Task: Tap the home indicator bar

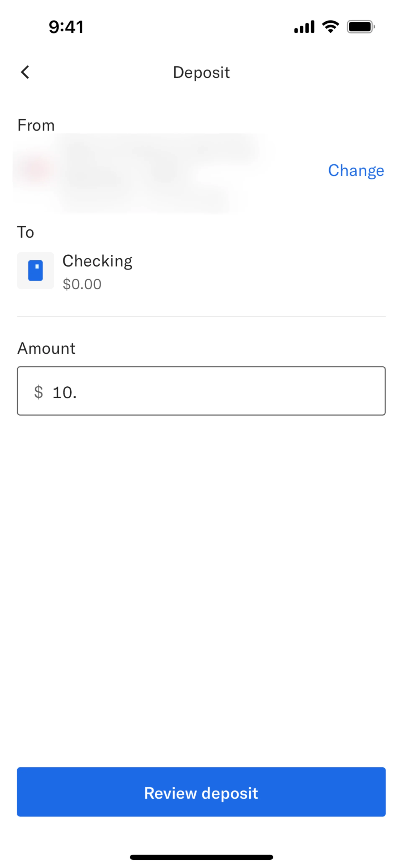Action: point(201,857)
